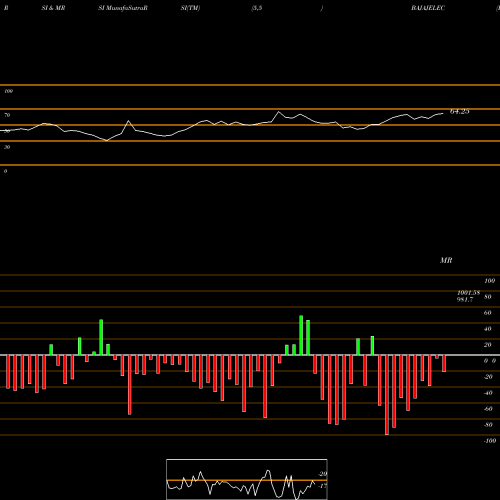Click the MR axis label -100

click(489, 441)
